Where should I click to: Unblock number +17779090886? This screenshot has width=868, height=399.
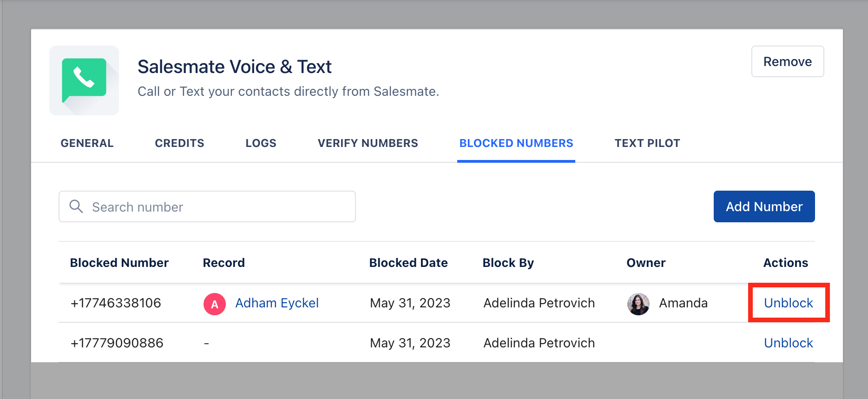[x=789, y=343]
